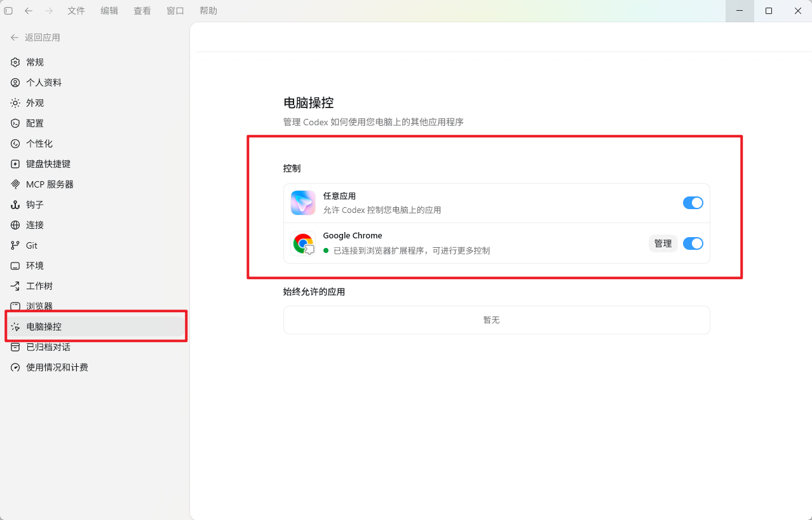The image size is (812, 520).
Task: Click the 个性化 icon in sidebar
Action: coord(15,144)
